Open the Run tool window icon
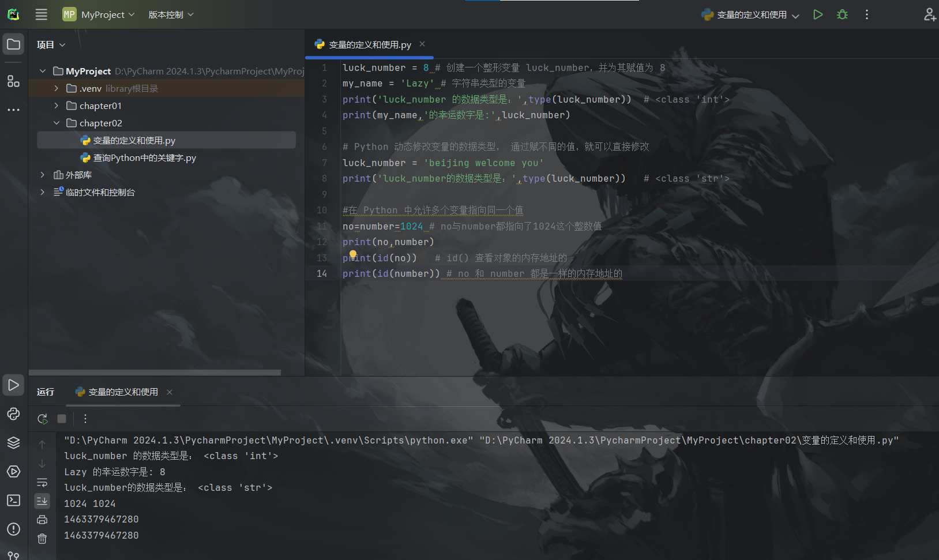 coord(13,385)
